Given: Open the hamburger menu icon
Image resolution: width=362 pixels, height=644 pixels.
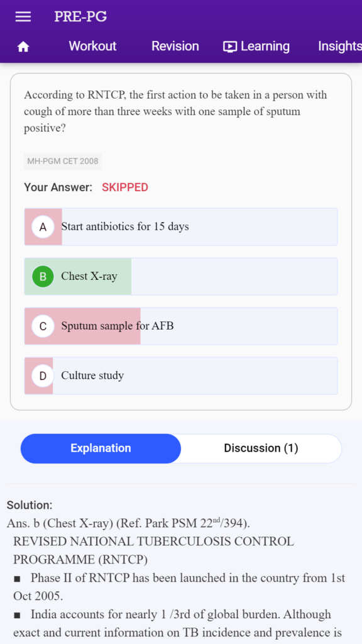Looking at the screenshot, I should pos(23,16).
